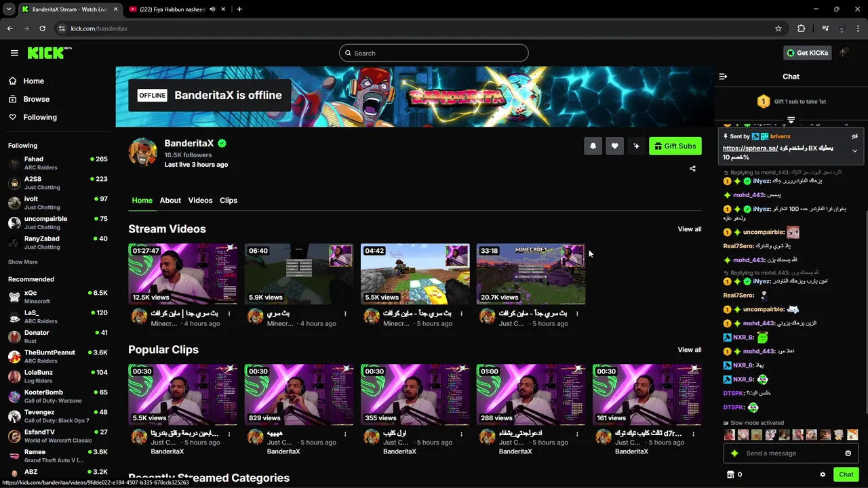The height and width of the screenshot is (488, 868).
Task: Click the site info icon in address bar
Action: 62,28
